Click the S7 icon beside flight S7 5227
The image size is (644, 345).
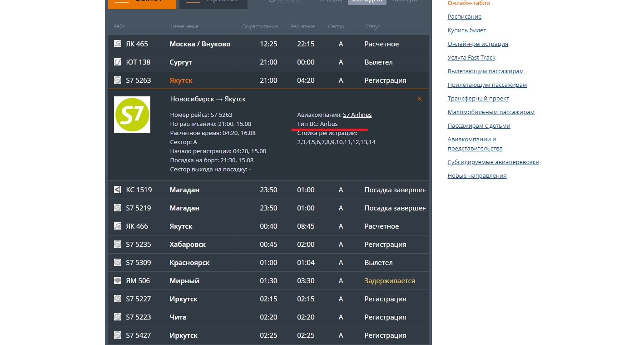118,299
